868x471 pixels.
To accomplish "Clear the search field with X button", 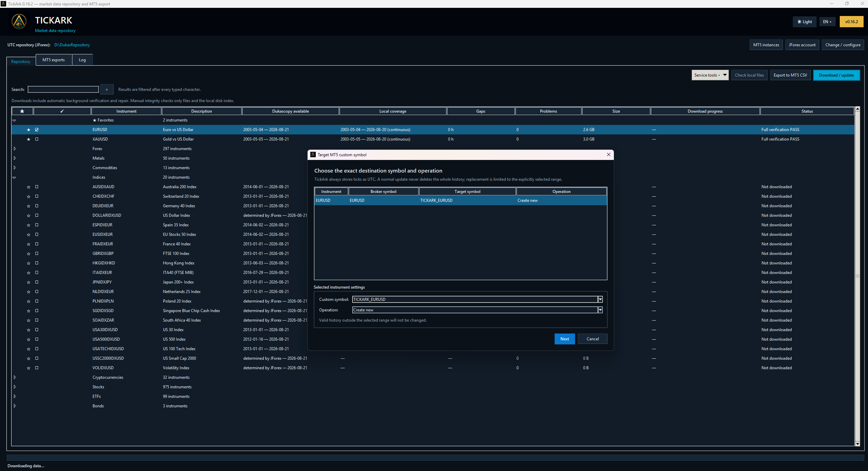I will coord(107,90).
